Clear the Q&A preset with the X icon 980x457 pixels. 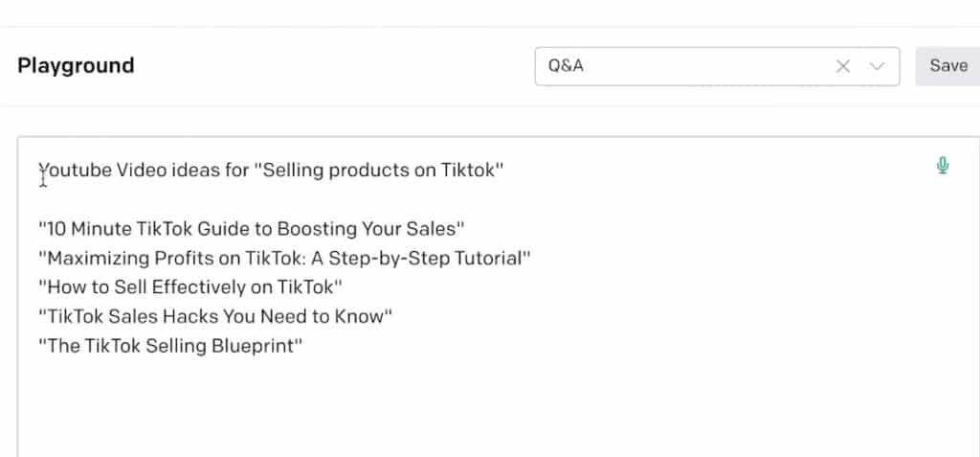click(x=843, y=66)
